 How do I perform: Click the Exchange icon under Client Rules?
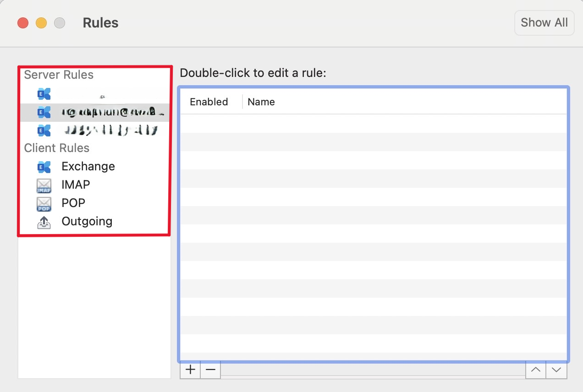pyautogui.click(x=44, y=167)
